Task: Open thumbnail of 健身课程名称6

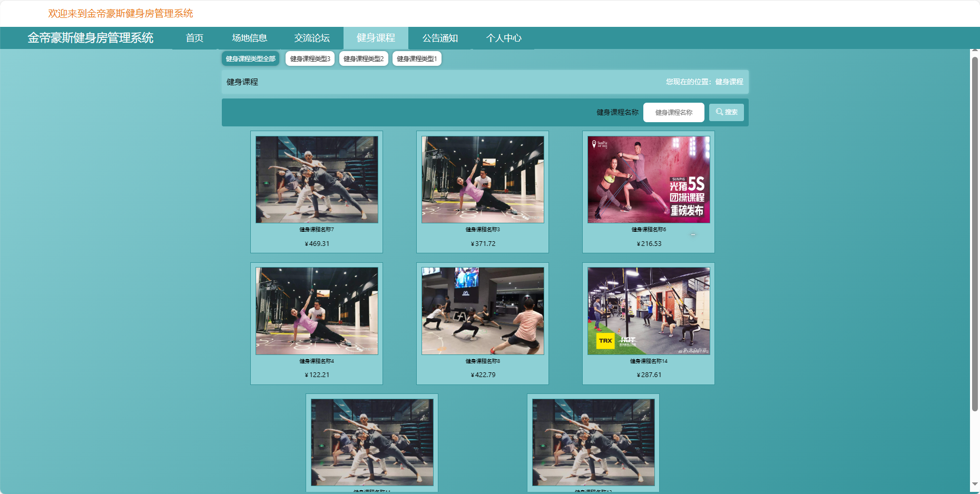Action: point(649,180)
